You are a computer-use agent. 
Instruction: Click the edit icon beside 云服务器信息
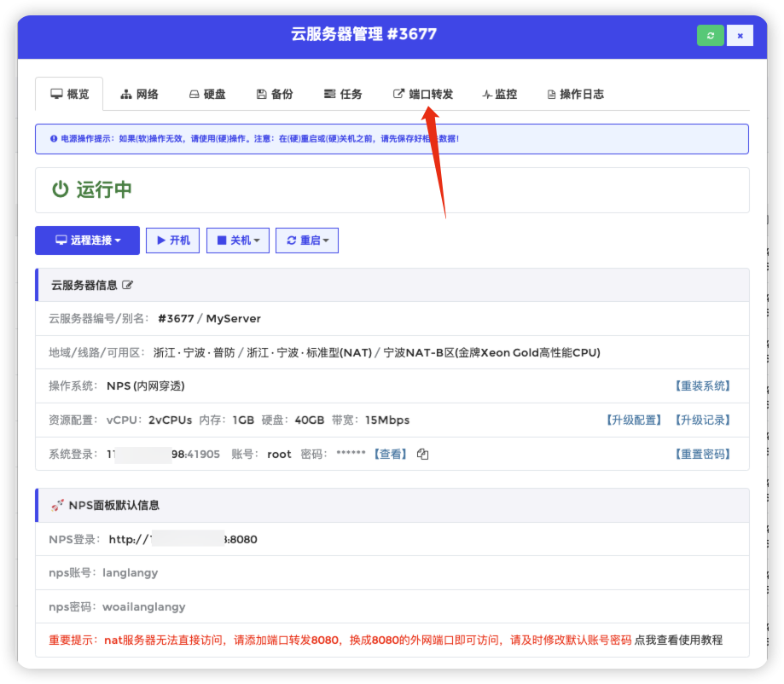(127, 285)
